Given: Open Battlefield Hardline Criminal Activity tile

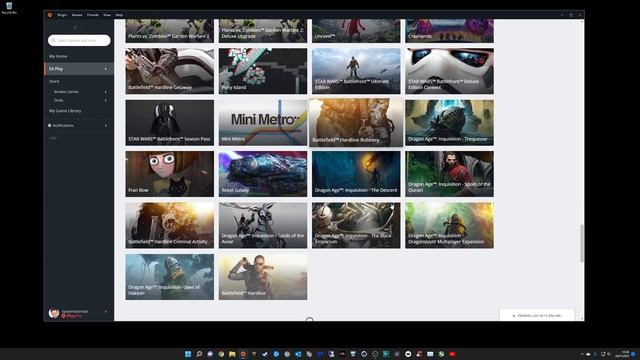Looking at the screenshot, I should point(169,225).
